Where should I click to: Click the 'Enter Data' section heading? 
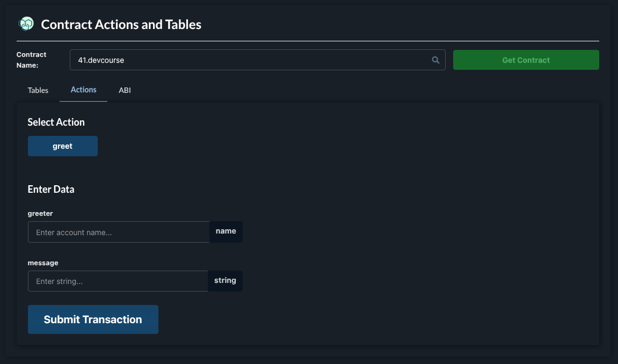point(51,190)
